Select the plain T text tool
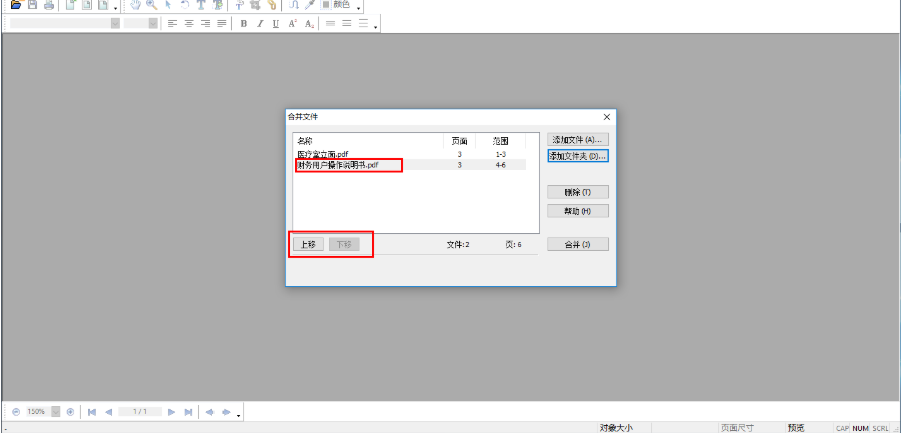Image resolution: width=902 pixels, height=433 pixels. 201,5
